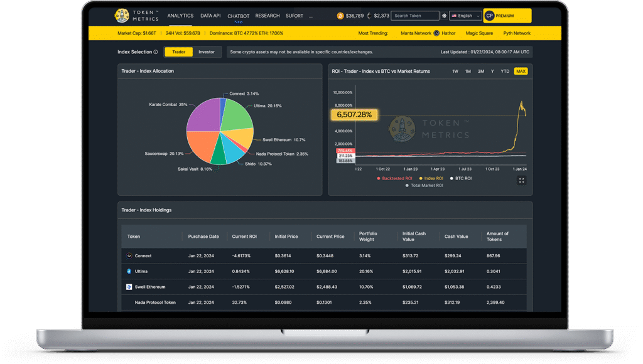The height and width of the screenshot is (364, 643).
Task: Click the Token Metrics rocket logo
Action: [x=122, y=16]
